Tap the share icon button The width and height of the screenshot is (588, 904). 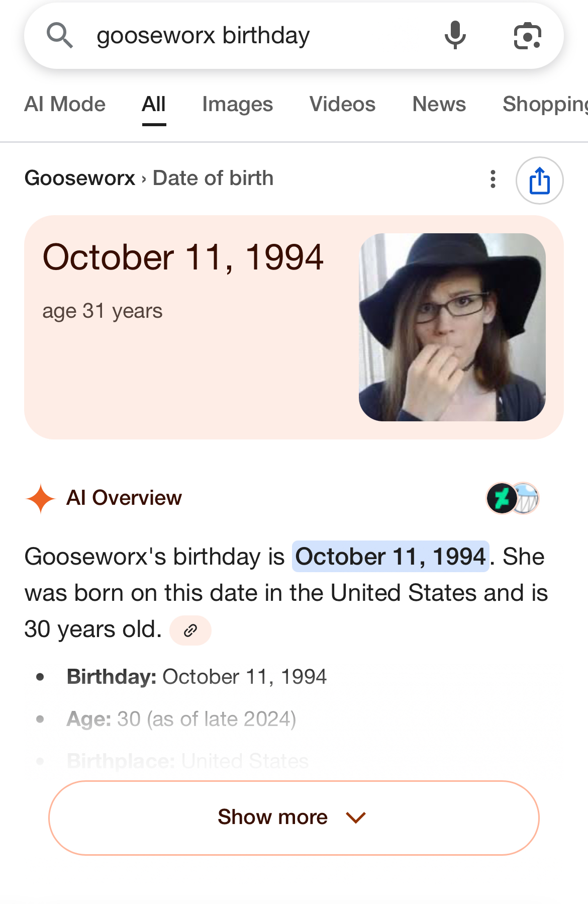tap(539, 180)
